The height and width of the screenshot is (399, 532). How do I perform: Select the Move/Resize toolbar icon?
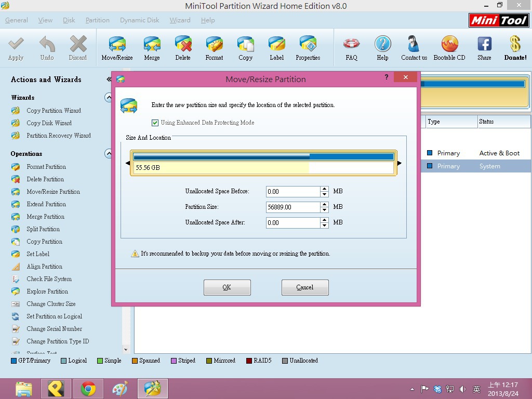(117, 44)
